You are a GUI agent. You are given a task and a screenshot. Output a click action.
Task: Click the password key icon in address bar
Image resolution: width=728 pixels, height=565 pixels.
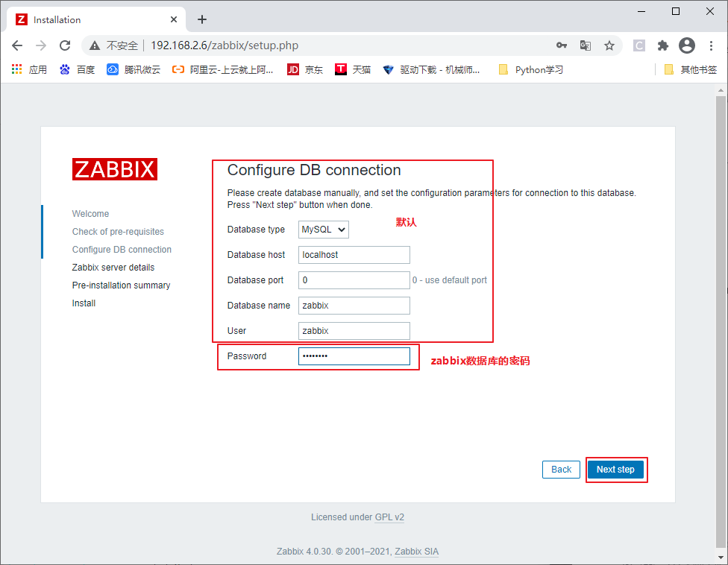coord(562,45)
